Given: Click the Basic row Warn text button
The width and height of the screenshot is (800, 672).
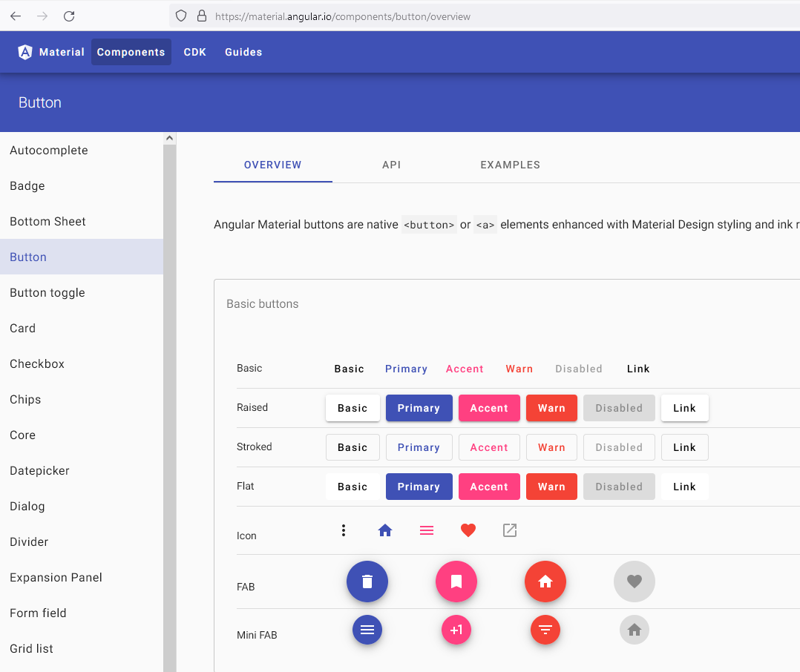Looking at the screenshot, I should (x=519, y=369).
